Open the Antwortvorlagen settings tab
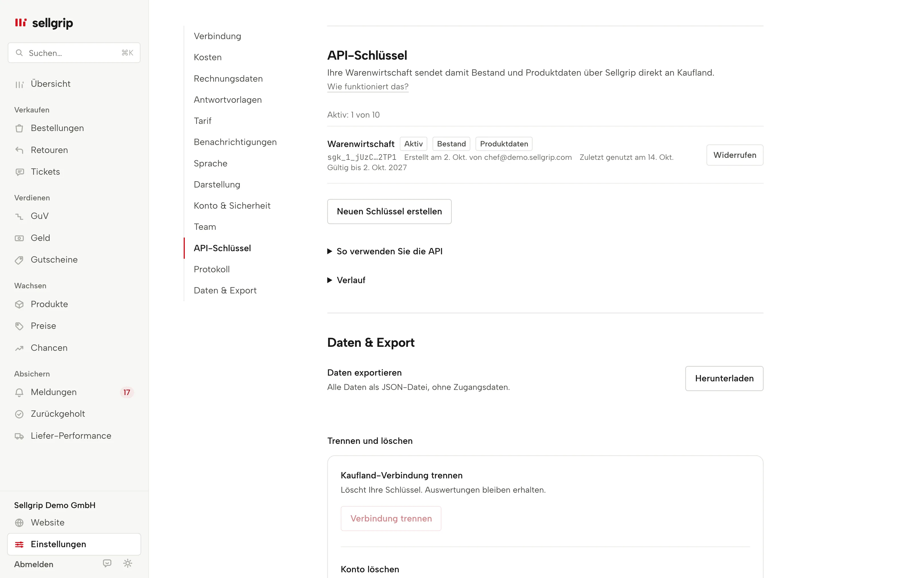 [x=228, y=100]
